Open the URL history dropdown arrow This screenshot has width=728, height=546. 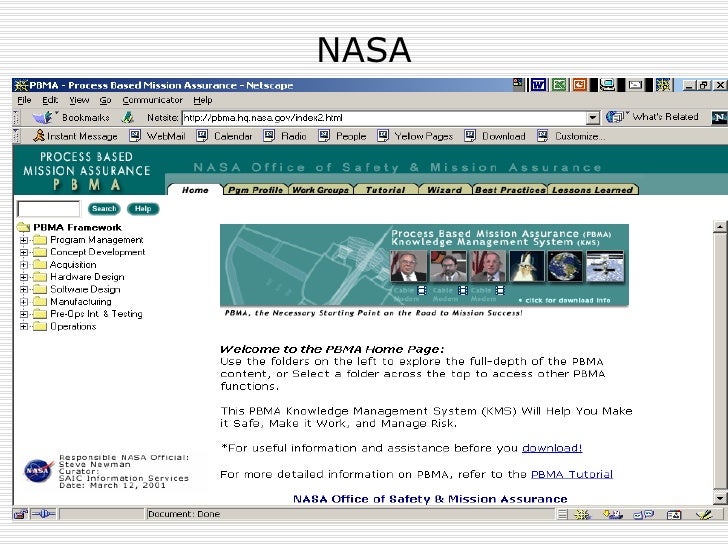click(x=592, y=117)
